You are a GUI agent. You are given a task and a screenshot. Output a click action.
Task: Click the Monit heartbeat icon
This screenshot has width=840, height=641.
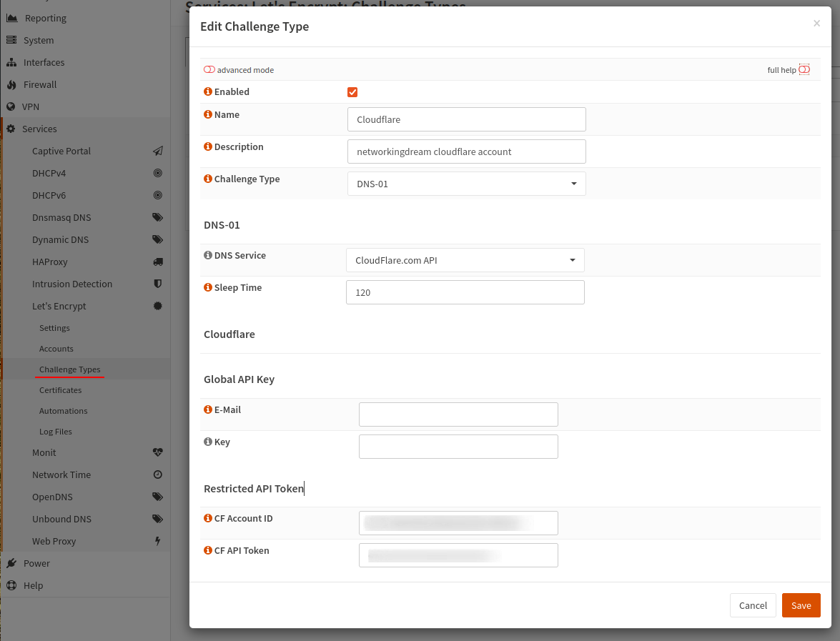click(157, 452)
